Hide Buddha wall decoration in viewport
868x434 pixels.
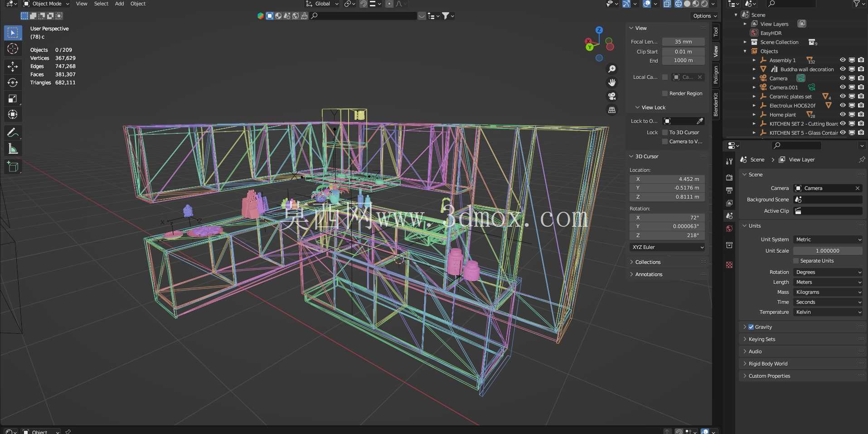[843, 69]
